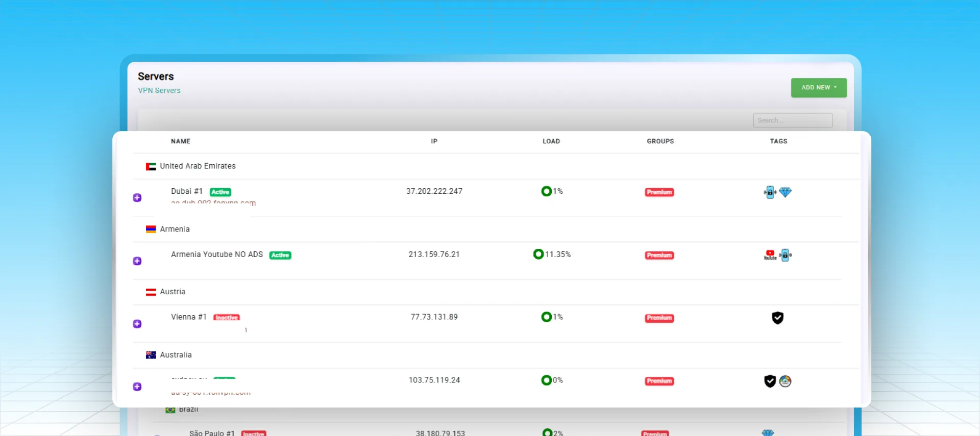Click the United Arab Emirates flag icon

(151, 167)
